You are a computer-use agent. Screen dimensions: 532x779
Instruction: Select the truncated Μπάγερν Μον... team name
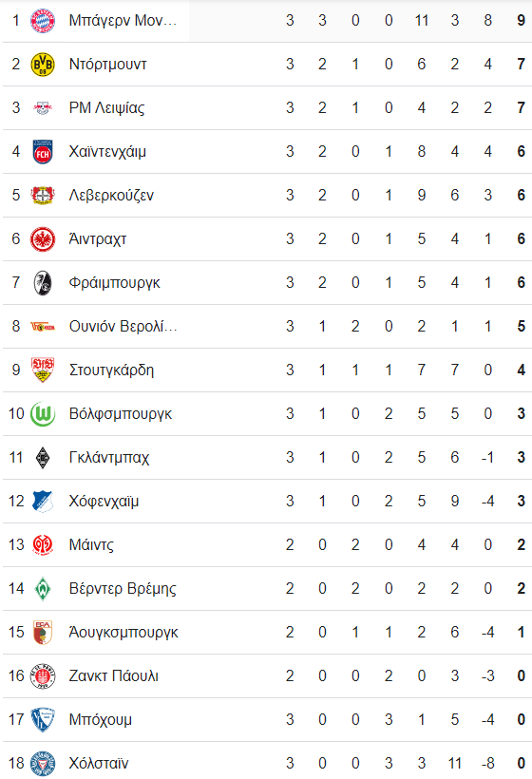tap(123, 21)
